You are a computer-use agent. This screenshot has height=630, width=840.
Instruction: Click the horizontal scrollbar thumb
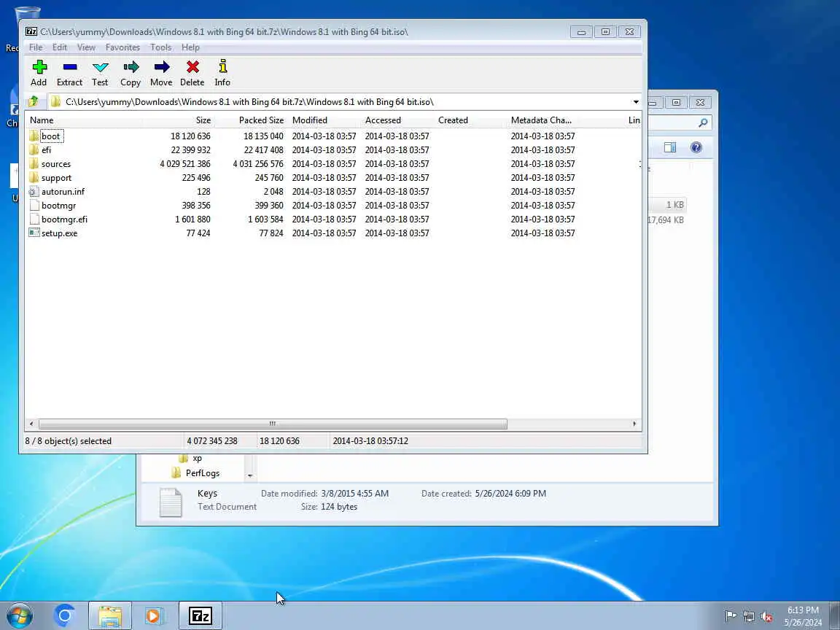(x=273, y=424)
